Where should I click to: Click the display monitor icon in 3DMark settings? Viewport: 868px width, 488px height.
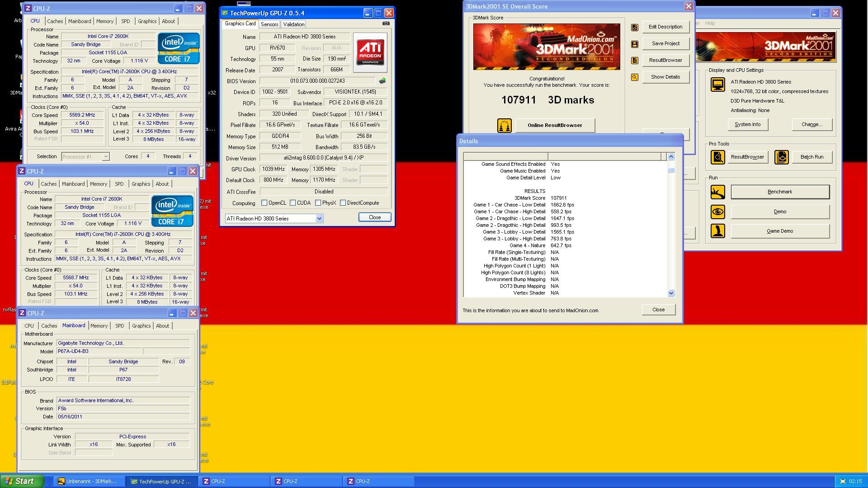pyautogui.click(x=718, y=84)
